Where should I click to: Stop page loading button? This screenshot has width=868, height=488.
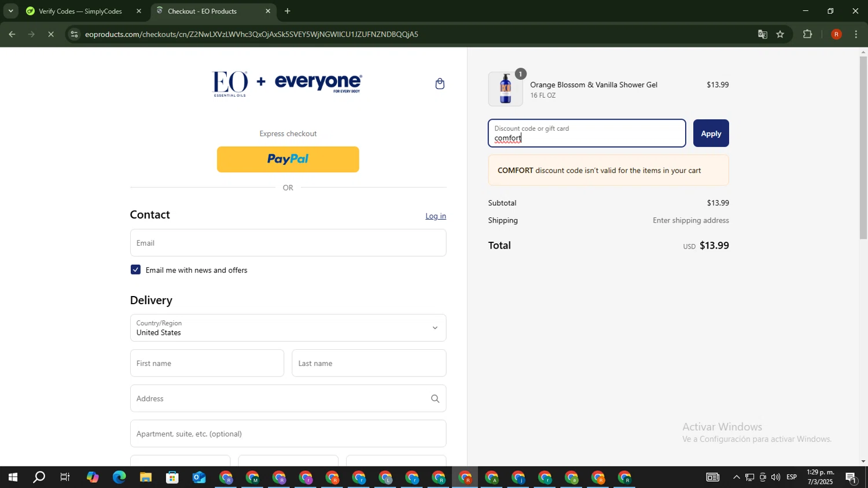[51, 34]
